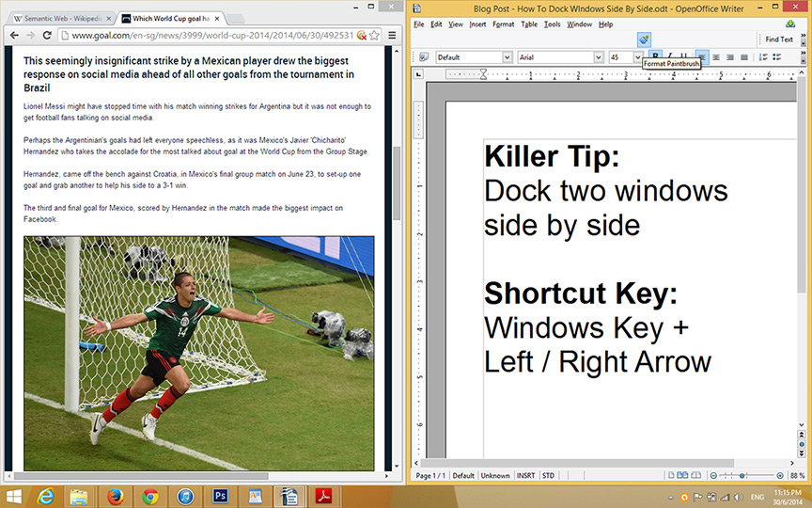Expand the paragraph style Default dropdown
Viewport: 812px width, 508px height.
point(507,57)
